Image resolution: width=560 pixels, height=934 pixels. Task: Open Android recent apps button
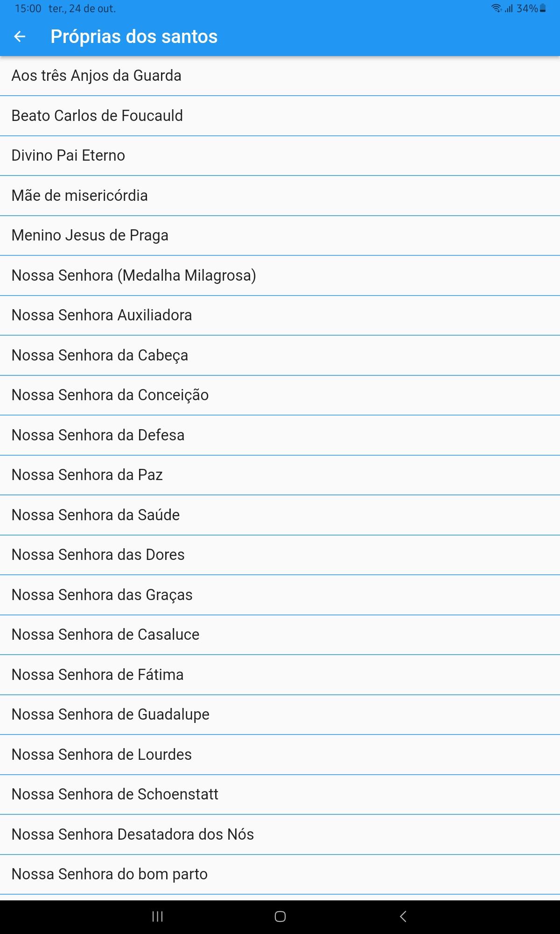[x=158, y=916]
